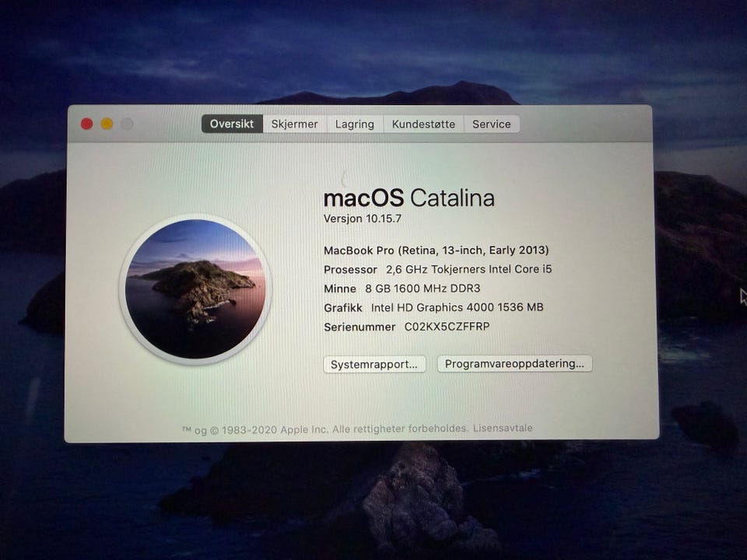747x560 pixels.
Task: Click the macOS Catalina heading
Action: point(409,198)
